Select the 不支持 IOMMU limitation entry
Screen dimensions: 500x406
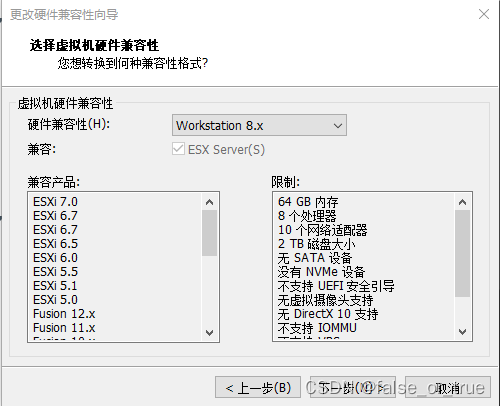[317, 328]
